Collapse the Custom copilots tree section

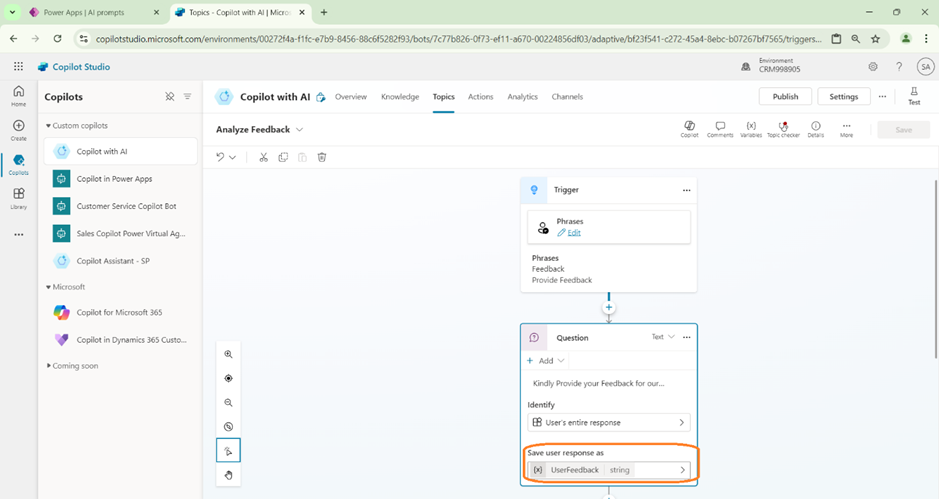[48, 126]
